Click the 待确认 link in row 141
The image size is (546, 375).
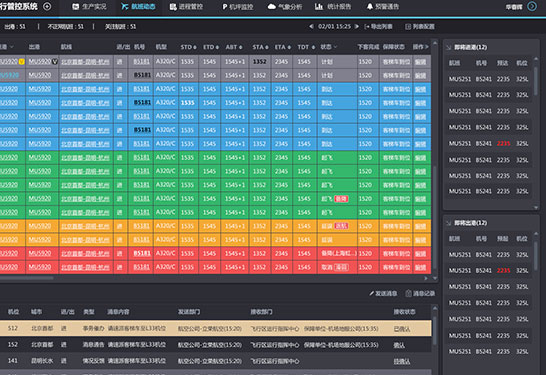(402, 361)
